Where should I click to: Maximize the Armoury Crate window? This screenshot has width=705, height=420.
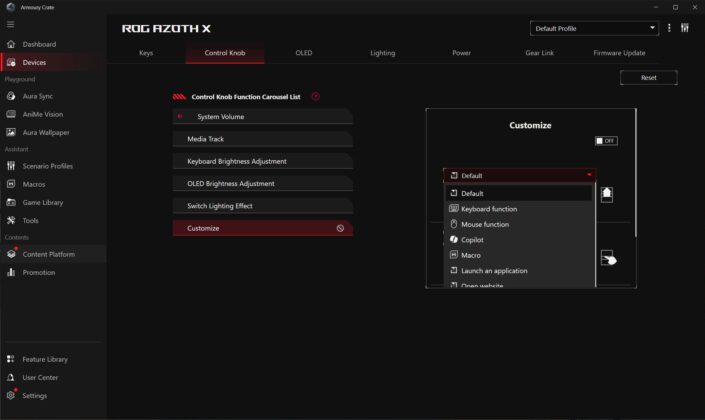675,7
